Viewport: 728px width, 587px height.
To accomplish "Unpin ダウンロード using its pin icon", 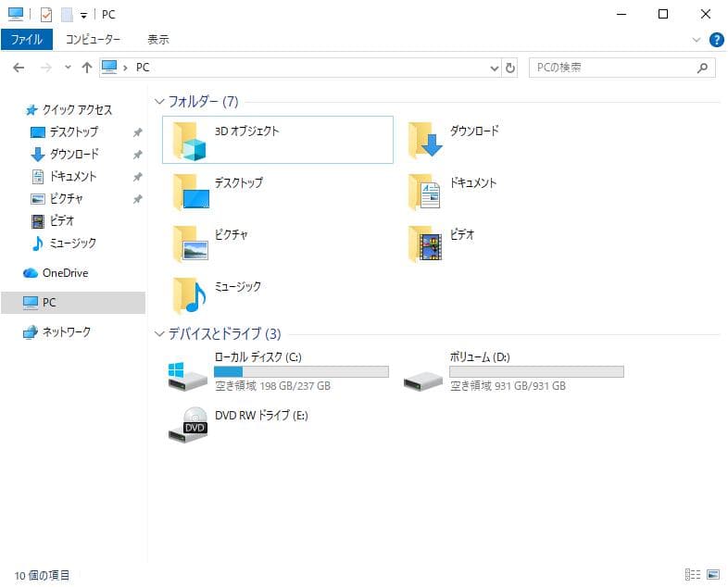I will point(137,155).
